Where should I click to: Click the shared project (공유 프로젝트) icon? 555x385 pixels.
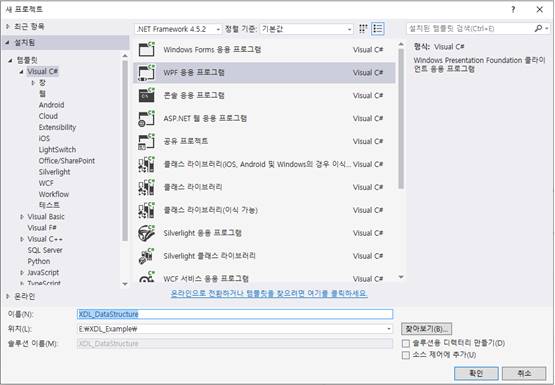coord(146,142)
